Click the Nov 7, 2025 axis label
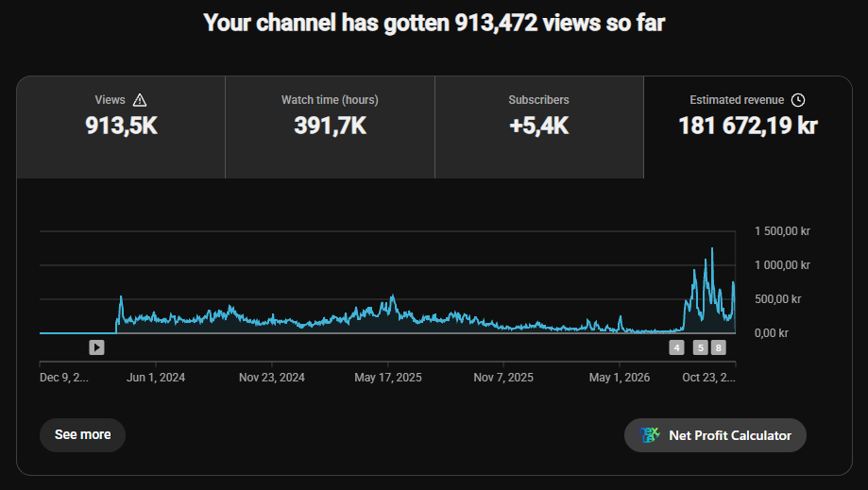Viewport: 868px width, 490px height. (503, 378)
